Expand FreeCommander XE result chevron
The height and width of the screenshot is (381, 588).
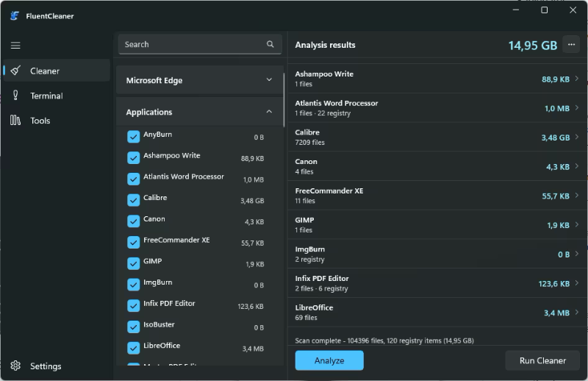(577, 196)
